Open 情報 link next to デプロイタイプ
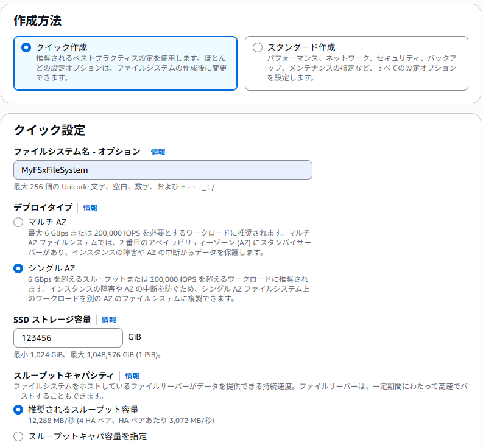Screen dimensions: 483x448 click(91, 208)
